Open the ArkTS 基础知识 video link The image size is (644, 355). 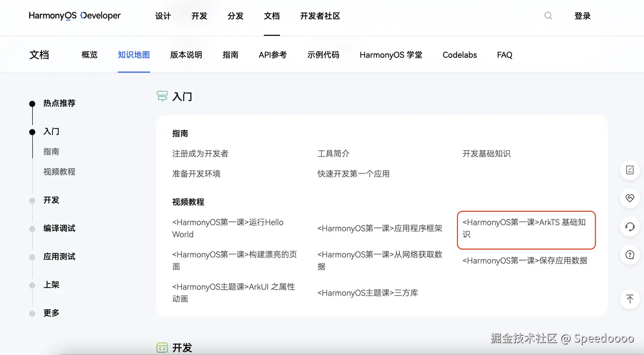pyautogui.click(x=525, y=228)
